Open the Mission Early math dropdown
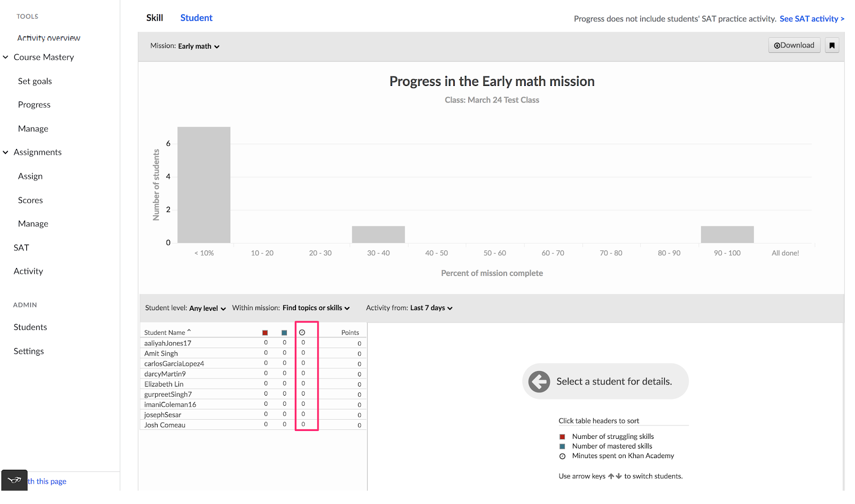The width and height of the screenshot is (855, 504). [198, 46]
